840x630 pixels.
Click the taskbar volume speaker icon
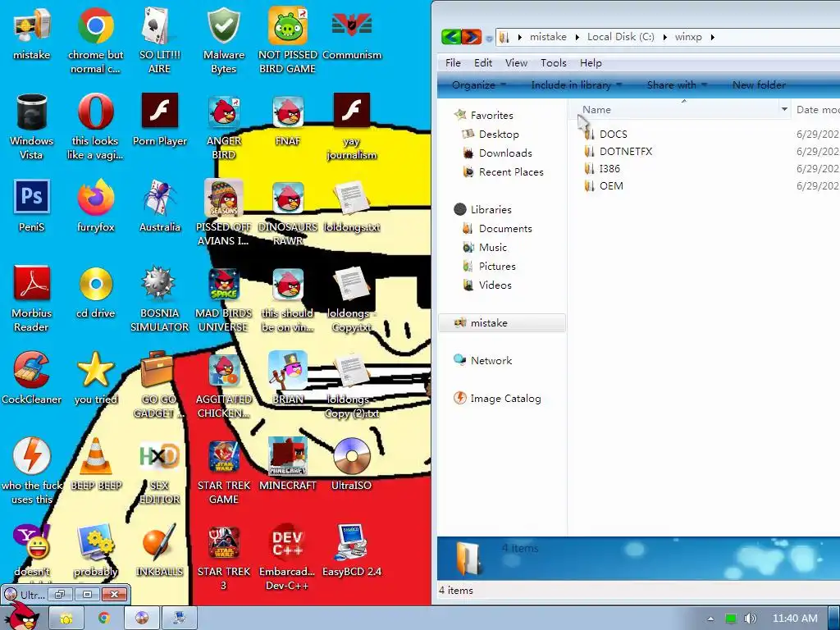point(750,619)
